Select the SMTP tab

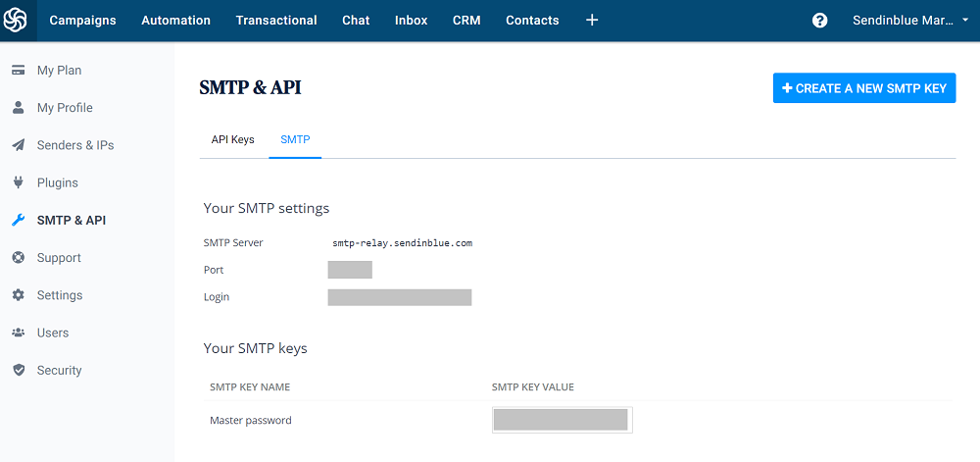295,139
